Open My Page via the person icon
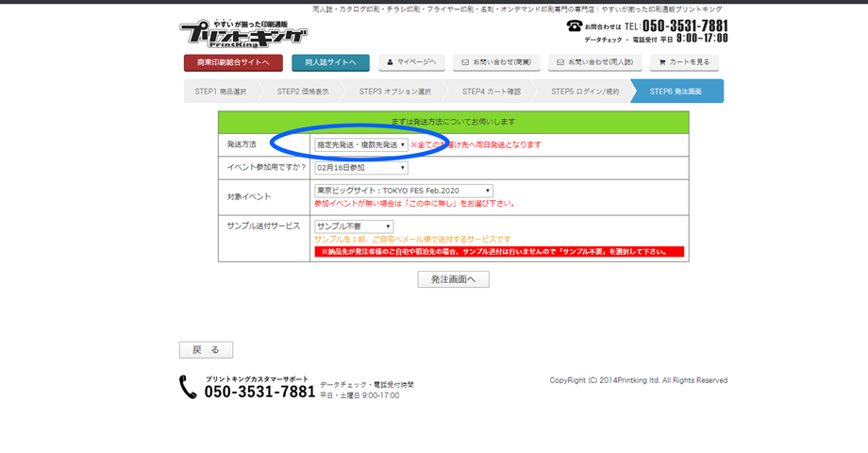 391,62
